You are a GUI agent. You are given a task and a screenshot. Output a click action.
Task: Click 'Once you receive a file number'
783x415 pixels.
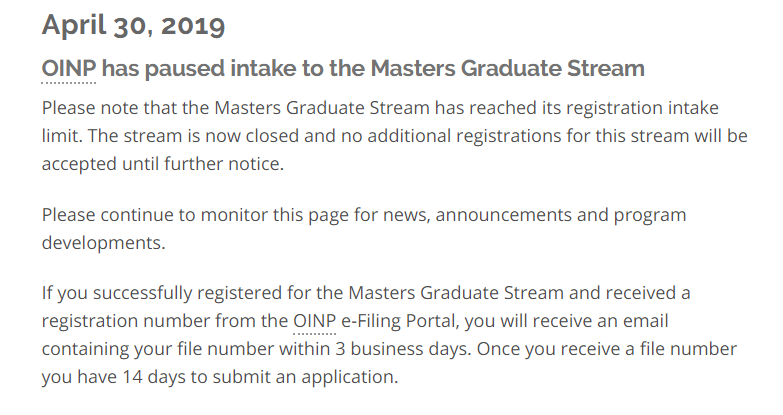(x=607, y=349)
